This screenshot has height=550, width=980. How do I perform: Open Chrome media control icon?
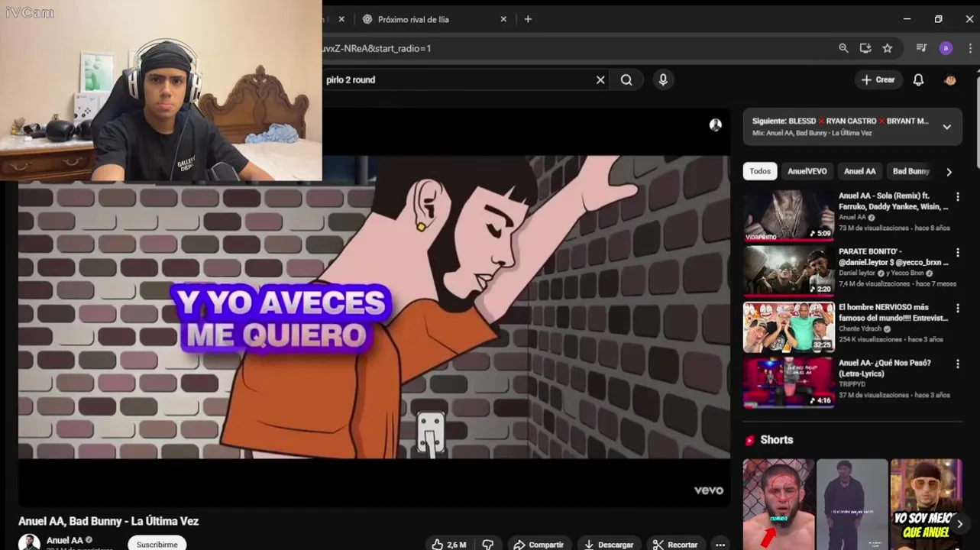922,48
